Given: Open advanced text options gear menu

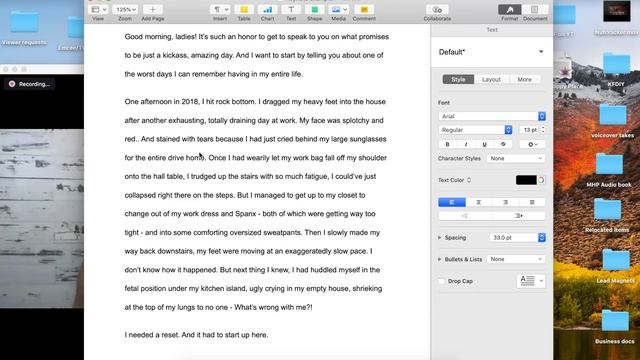Looking at the screenshot, I should click(x=532, y=144).
